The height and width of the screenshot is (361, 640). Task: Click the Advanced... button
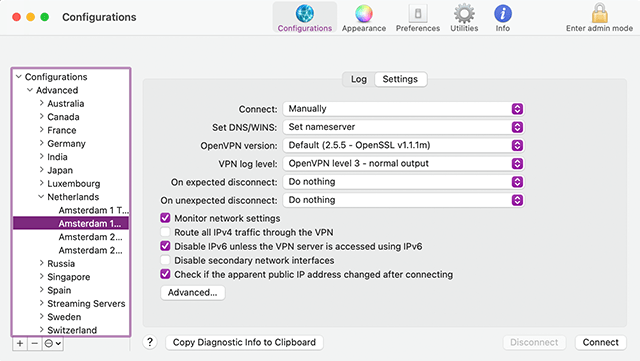click(x=193, y=292)
